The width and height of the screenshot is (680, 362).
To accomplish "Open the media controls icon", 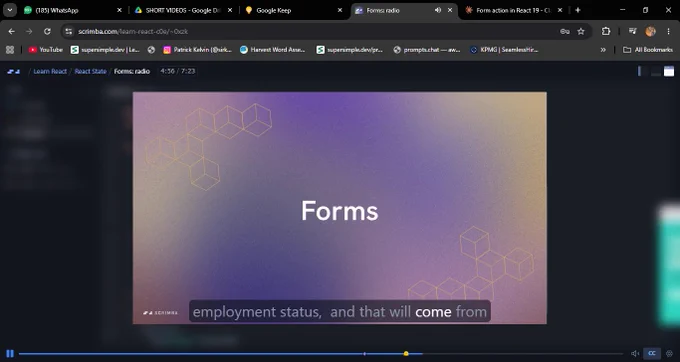I will pos(633,31).
